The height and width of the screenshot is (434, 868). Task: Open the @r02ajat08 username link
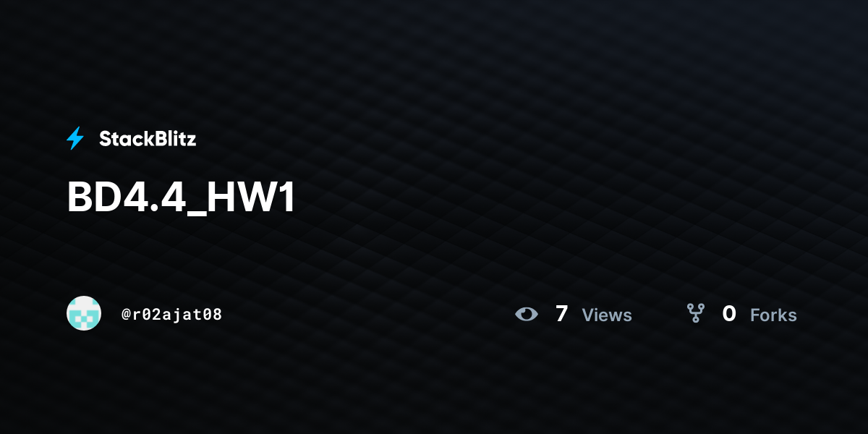coord(172,315)
